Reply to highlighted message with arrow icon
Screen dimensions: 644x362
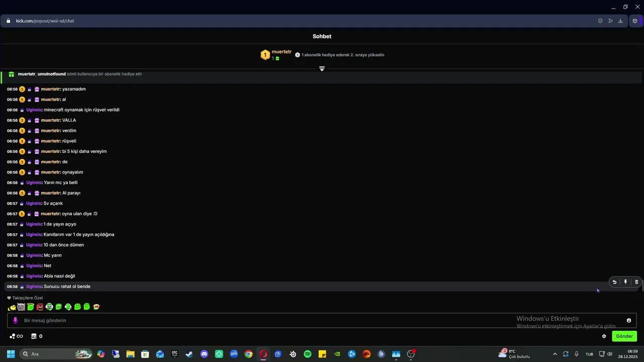point(614,282)
